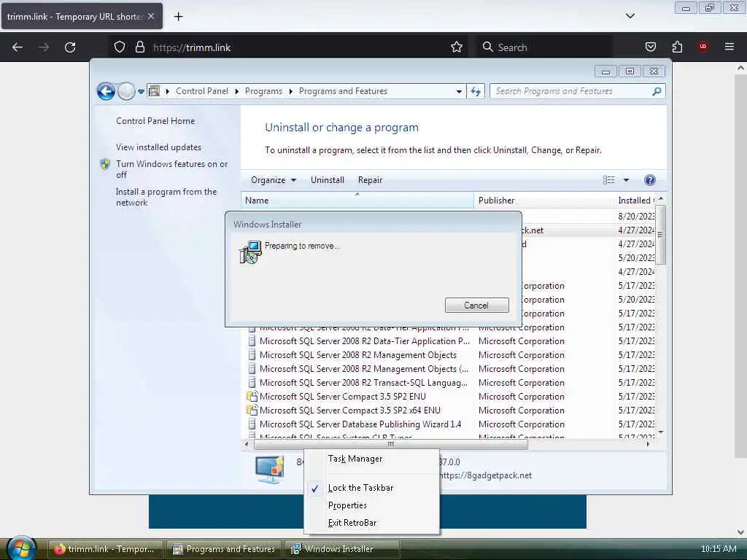Open Properties from context menu
Screen dimensions: 747x560
[371, 505]
